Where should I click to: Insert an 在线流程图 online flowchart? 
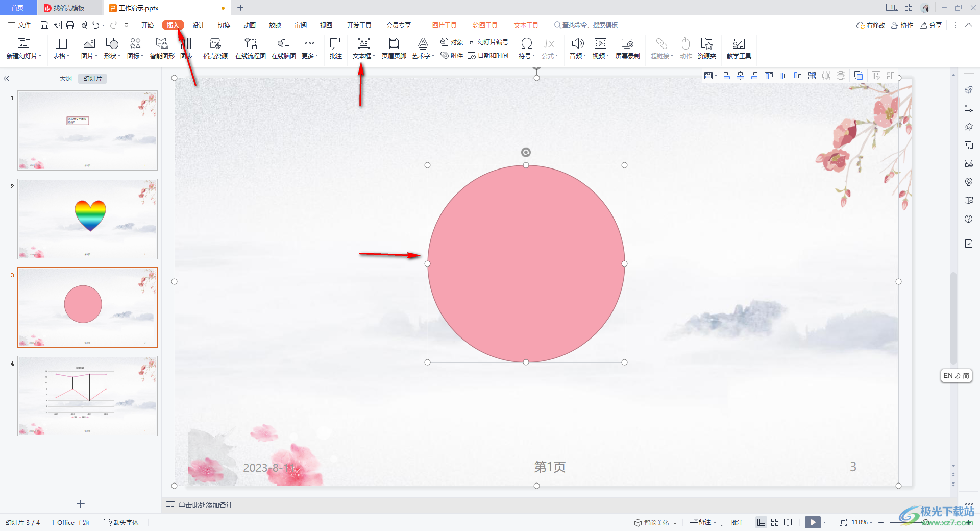point(251,49)
